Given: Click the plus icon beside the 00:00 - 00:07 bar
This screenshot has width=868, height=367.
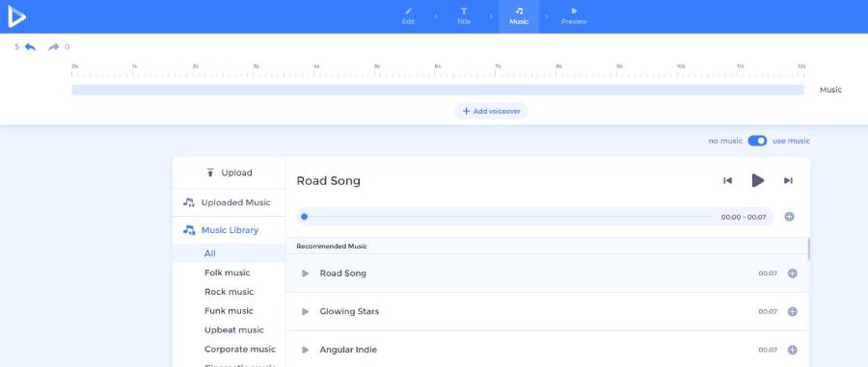Looking at the screenshot, I should tap(789, 217).
